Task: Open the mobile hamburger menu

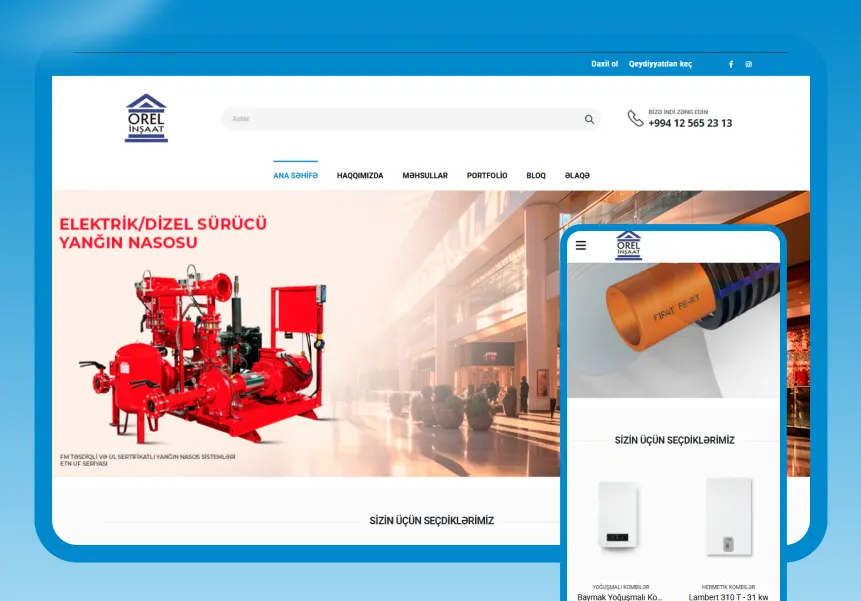Action: 581,245
